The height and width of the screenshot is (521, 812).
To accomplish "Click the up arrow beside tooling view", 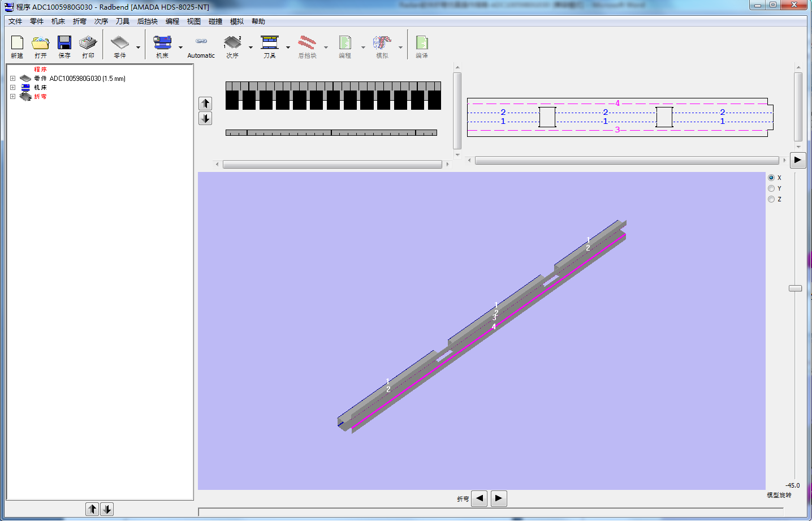I will point(205,104).
